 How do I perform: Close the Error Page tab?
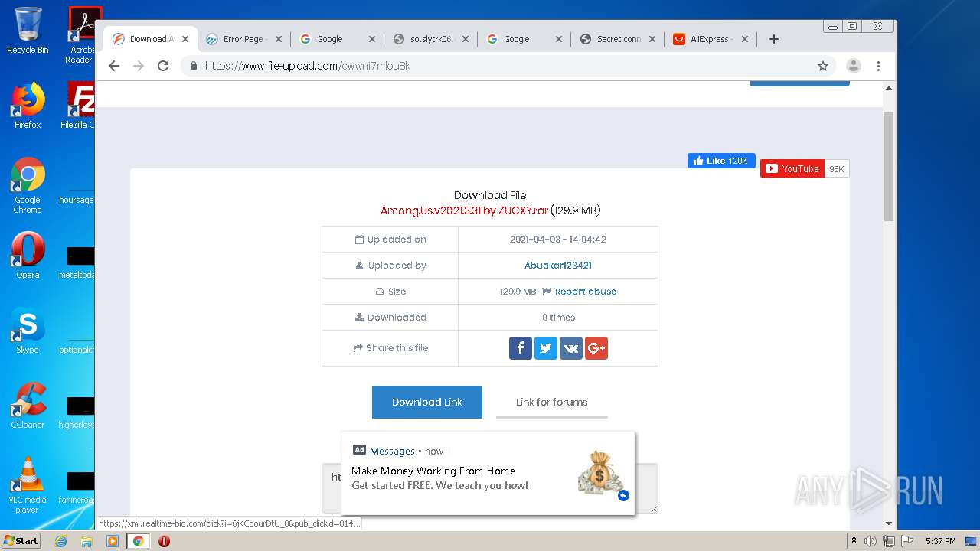tap(279, 39)
